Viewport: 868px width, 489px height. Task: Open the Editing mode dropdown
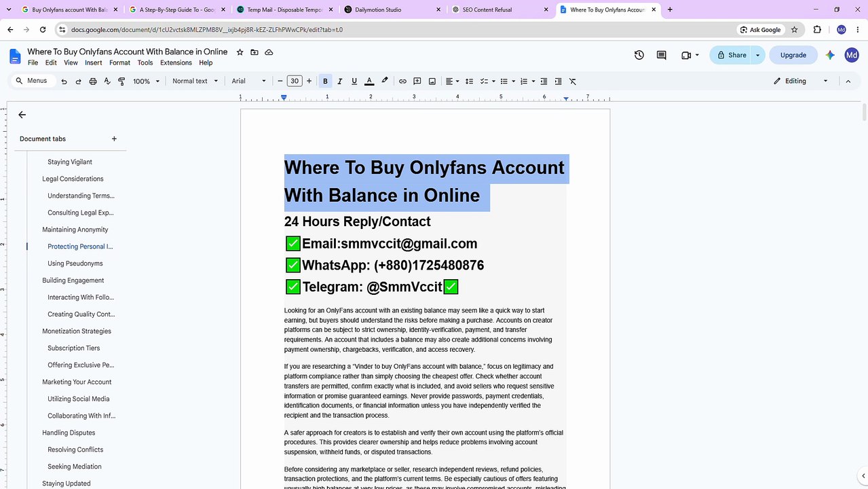801,81
